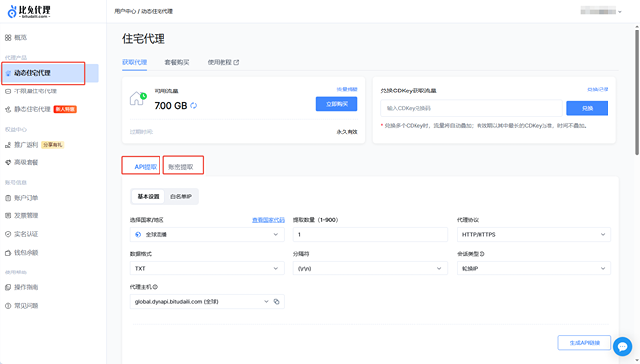The width and height of the screenshot is (640, 364).
Task: Open the 会话类型 轮换IP dropdown
Action: (x=534, y=269)
